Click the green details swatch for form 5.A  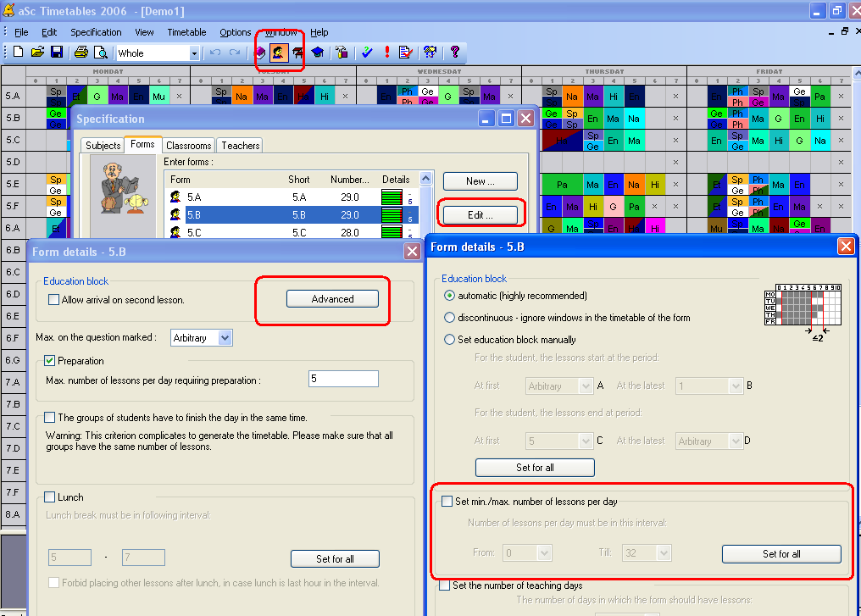392,197
